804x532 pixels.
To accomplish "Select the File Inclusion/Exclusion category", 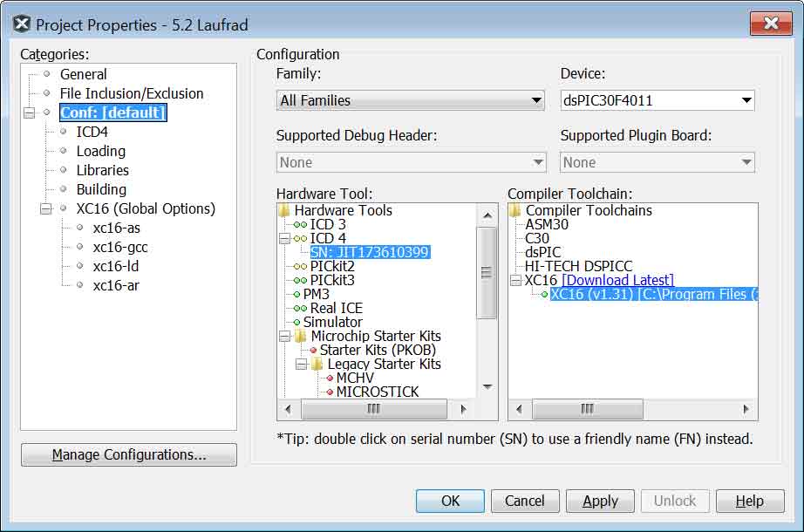I will (132, 93).
